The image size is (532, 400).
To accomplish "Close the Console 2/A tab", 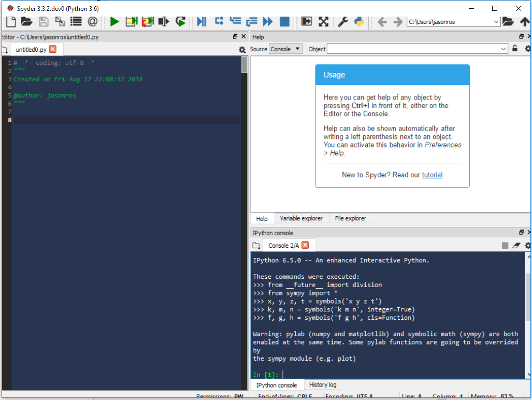I will pyautogui.click(x=305, y=245).
